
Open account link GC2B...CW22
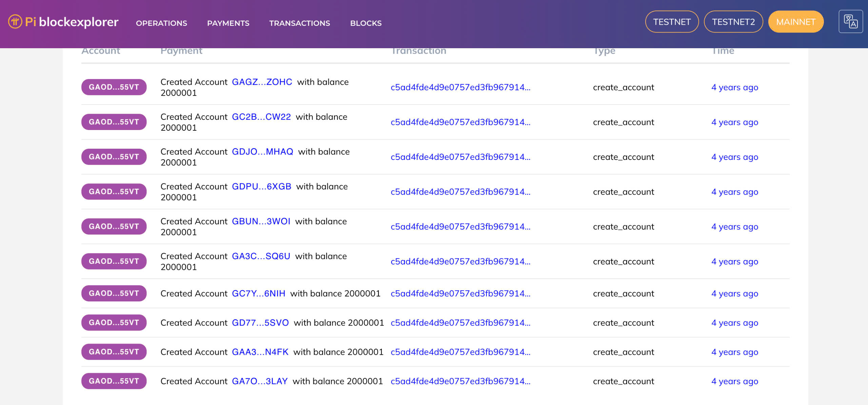[x=261, y=117]
